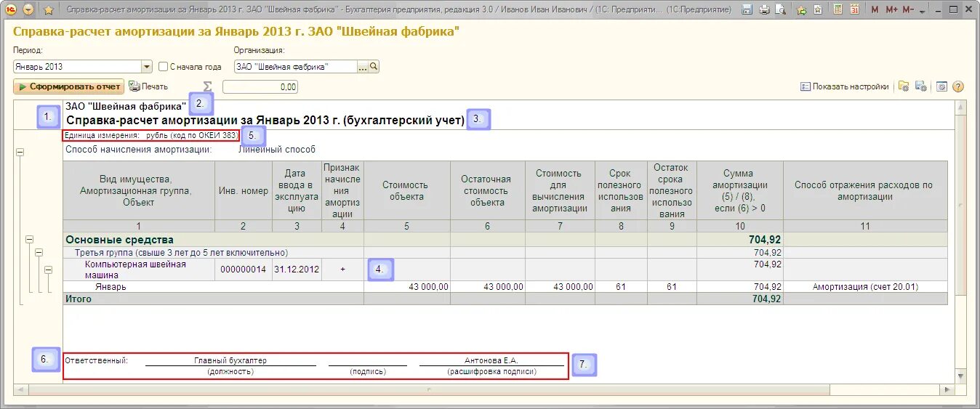Click the 'Инв. номер' column header

tap(244, 190)
